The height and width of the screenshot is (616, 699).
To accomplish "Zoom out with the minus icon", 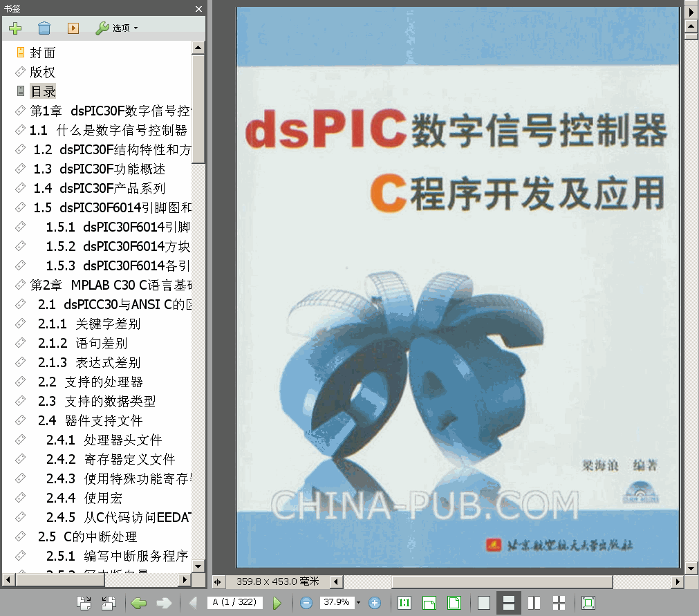I will click(x=305, y=602).
